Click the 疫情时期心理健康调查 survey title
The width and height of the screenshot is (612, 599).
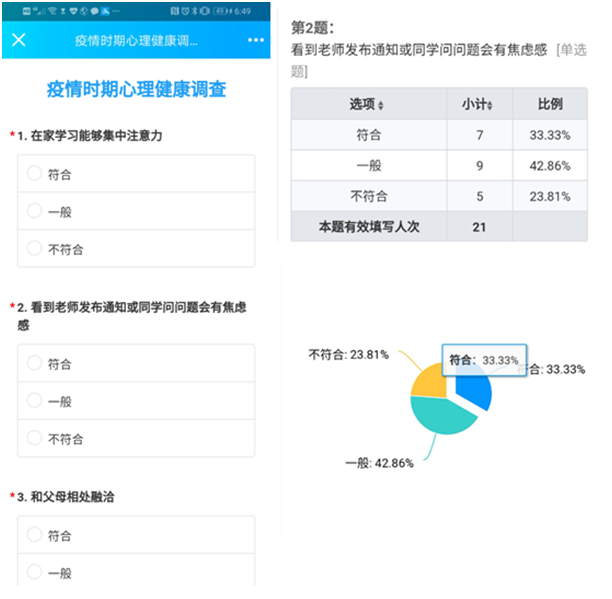(x=137, y=90)
